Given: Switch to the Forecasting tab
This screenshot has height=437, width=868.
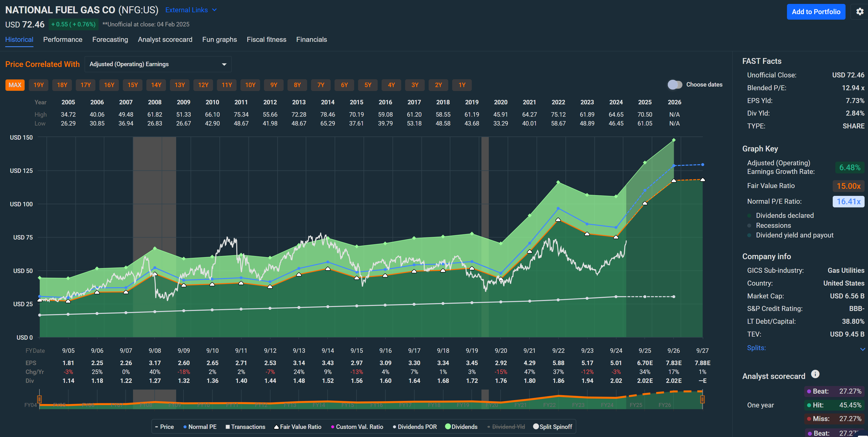Looking at the screenshot, I should 110,39.
